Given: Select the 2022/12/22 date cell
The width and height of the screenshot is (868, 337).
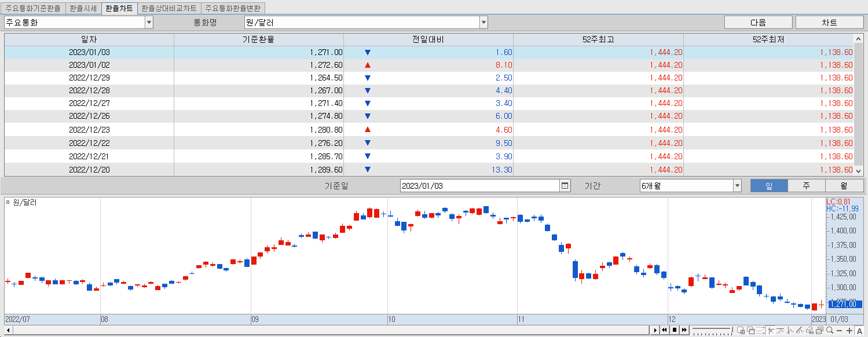Looking at the screenshot, I should coord(89,143).
